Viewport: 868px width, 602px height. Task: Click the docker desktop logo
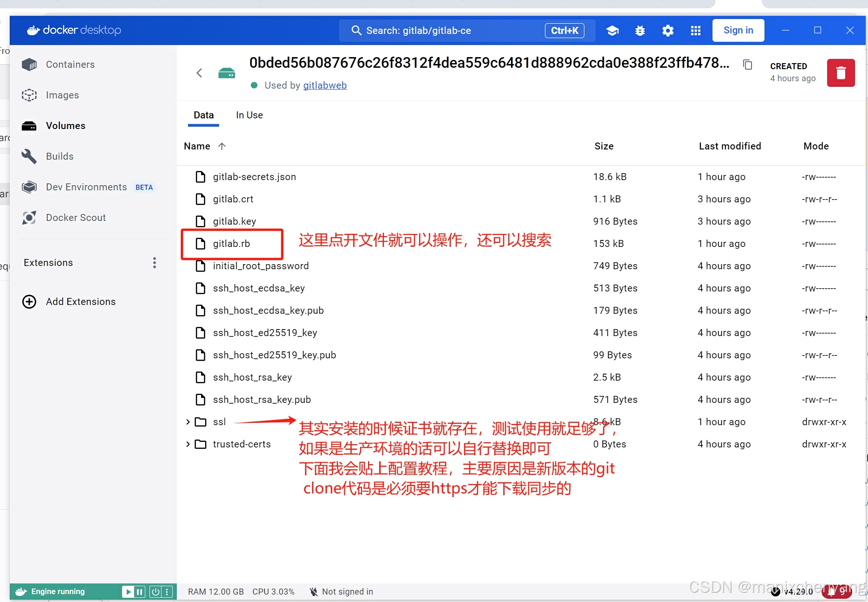coord(74,30)
